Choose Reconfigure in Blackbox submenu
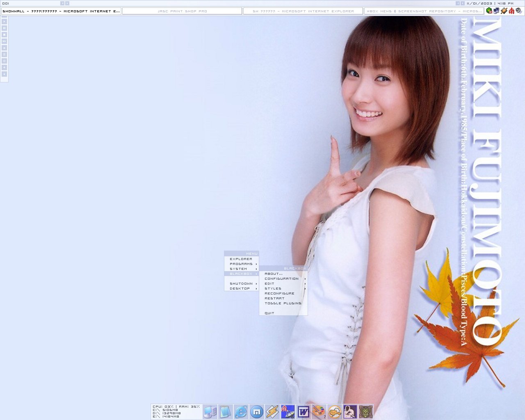This screenshot has height=420, width=525. [x=283, y=293]
